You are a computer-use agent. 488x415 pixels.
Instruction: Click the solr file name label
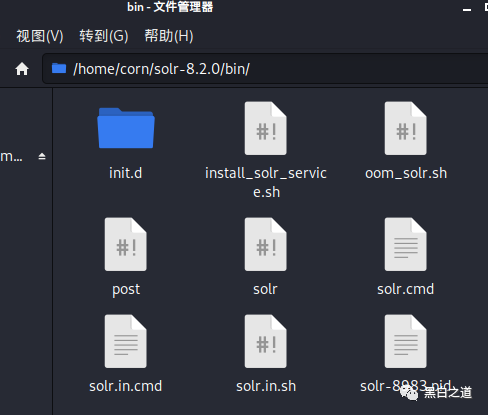pyautogui.click(x=265, y=289)
